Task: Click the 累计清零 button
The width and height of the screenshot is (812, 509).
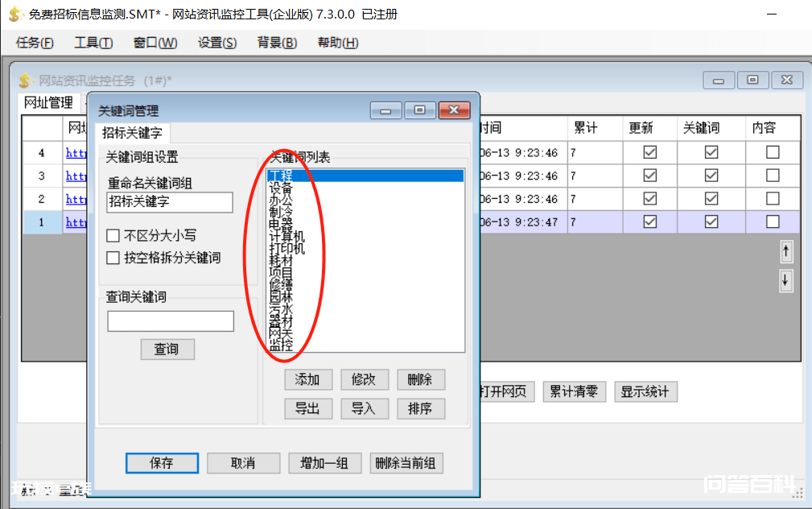Action: point(574,391)
